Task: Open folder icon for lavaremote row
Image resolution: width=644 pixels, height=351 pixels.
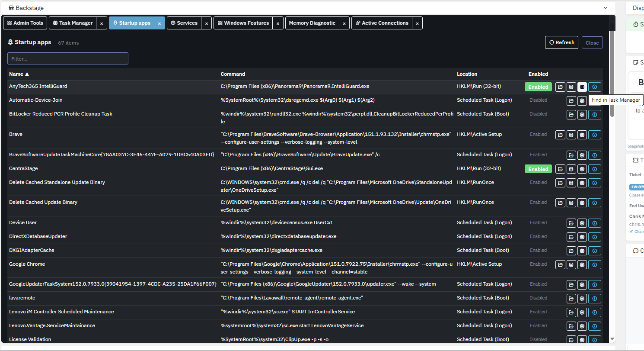Action: 571,299
